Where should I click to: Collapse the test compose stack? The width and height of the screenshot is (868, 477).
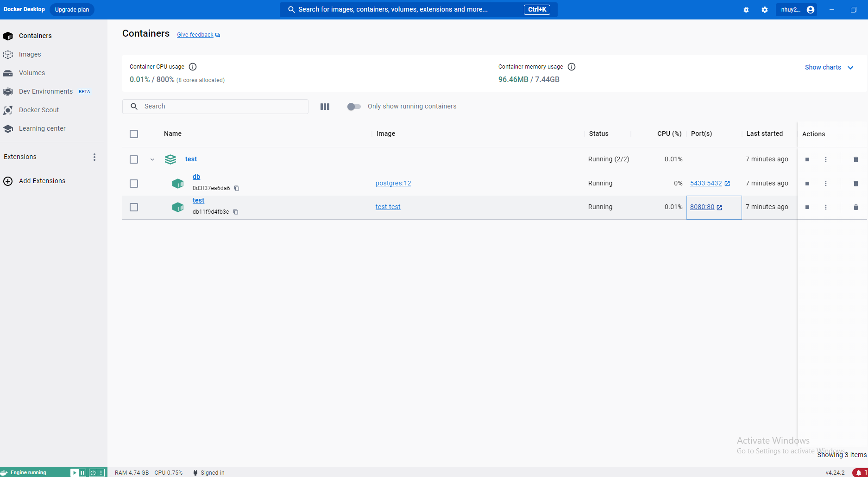click(152, 159)
